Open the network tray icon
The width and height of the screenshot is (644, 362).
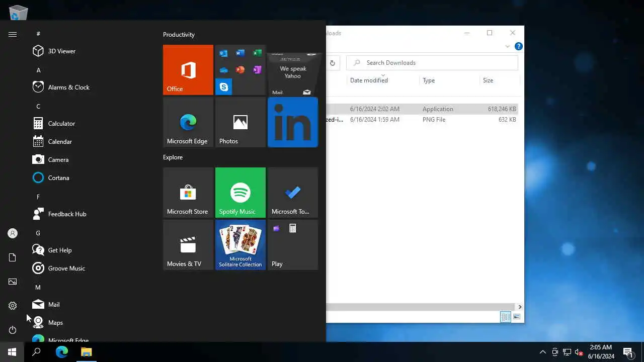pyautogui.click(x=567, y=352)
